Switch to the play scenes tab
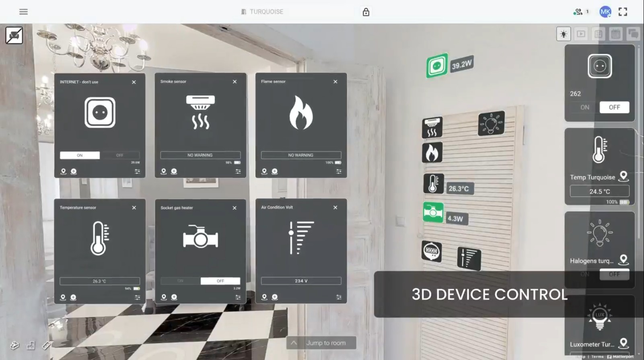This screenshot has width=644, height=360. [x=581, y=34]
